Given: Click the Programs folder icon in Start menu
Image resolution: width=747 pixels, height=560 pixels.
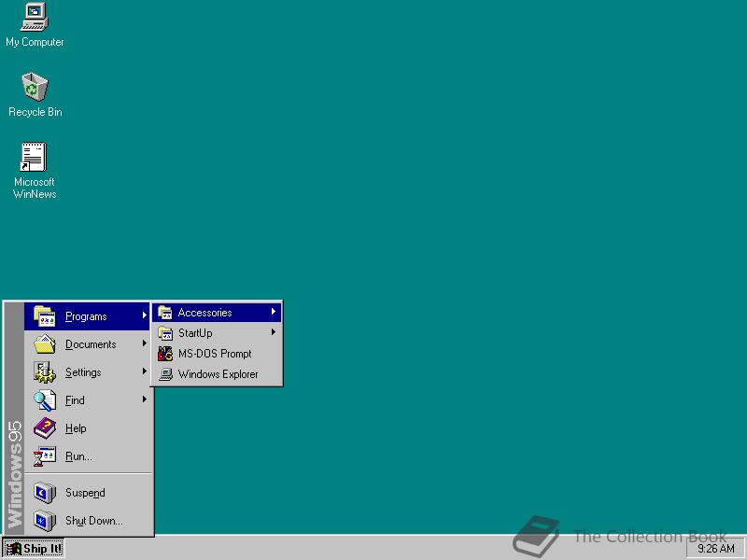Looking at the screenshot, I should click(x=44, y=316).
